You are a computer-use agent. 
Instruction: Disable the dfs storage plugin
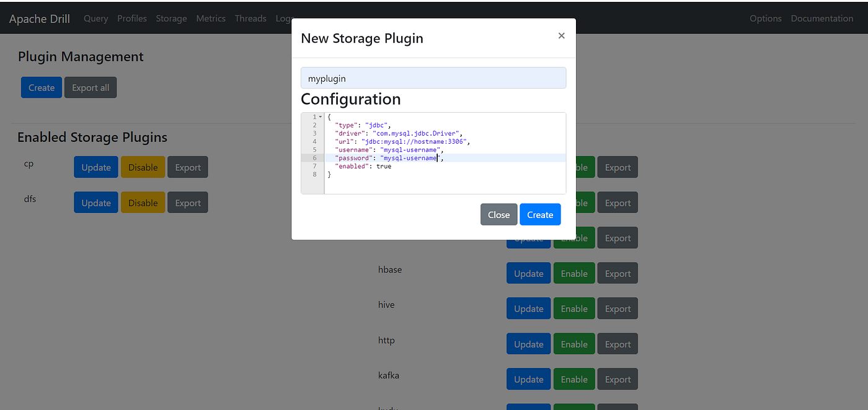coord(143,203)
